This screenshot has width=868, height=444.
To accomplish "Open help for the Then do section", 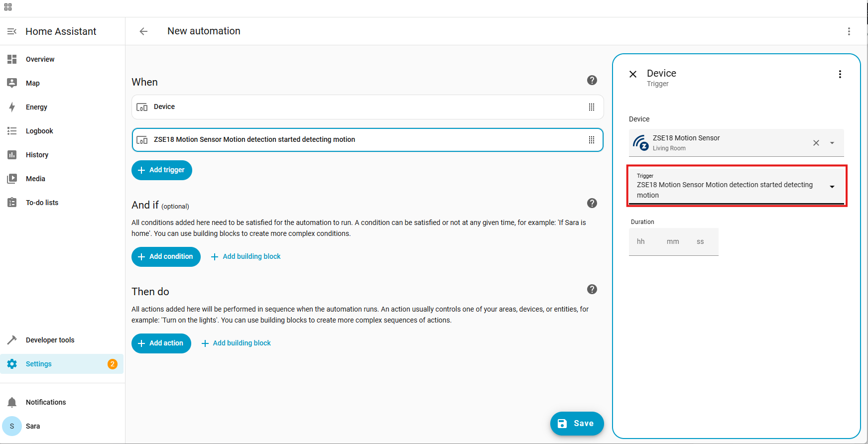I will [592, 289].
